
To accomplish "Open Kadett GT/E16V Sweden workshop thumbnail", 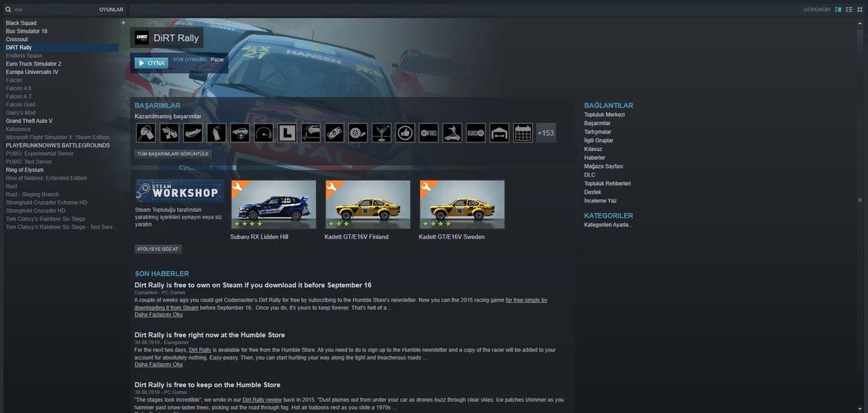I will tap(461, 204).
